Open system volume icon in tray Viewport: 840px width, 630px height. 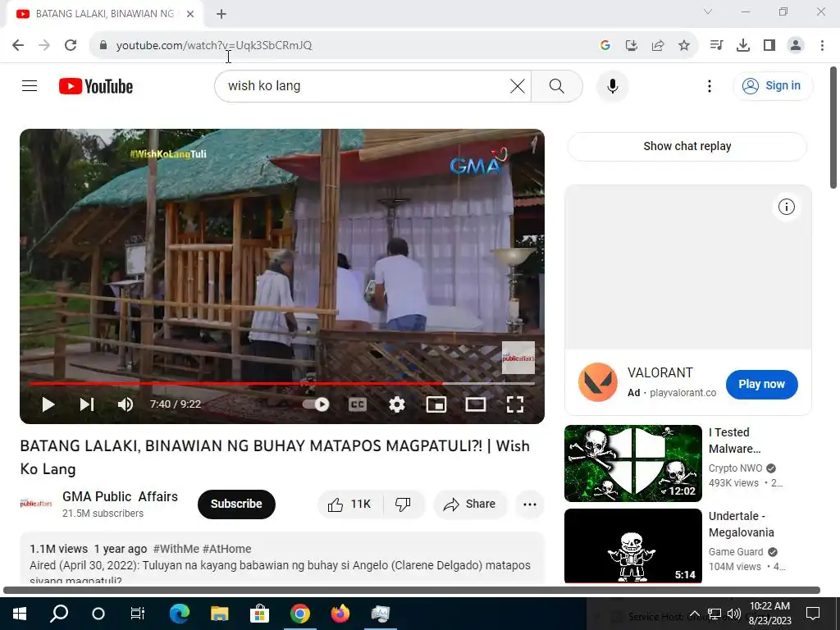[x=734, y=614]
